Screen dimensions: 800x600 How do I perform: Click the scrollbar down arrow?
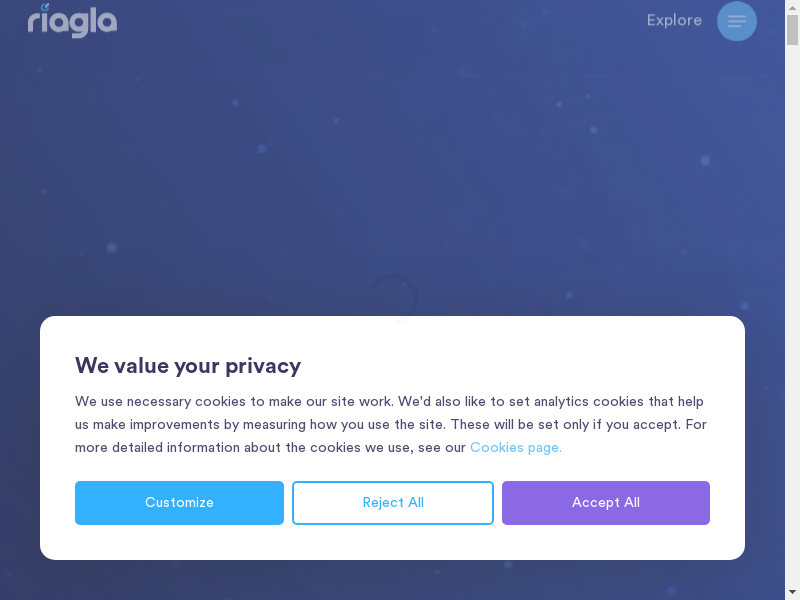tap(792, 592)
